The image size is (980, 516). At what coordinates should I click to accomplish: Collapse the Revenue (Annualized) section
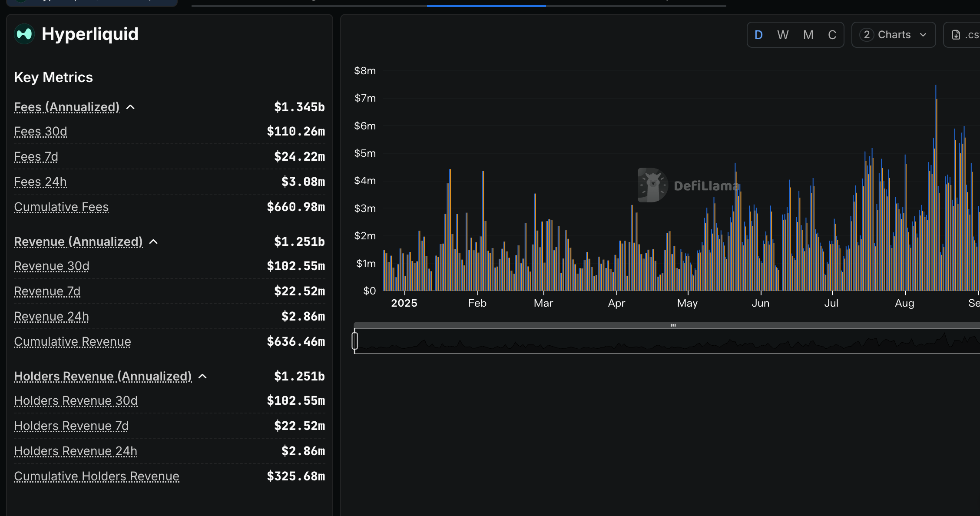pos(154,241)
